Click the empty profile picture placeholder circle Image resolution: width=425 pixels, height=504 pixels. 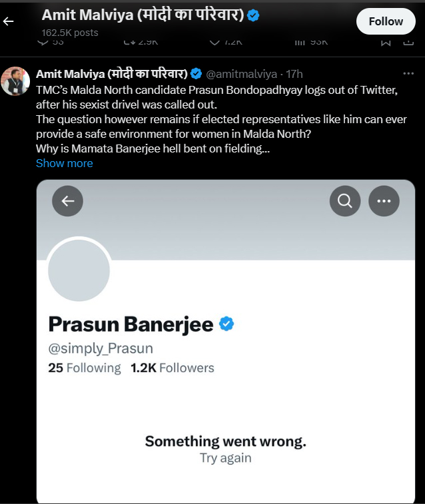(x=79, y=269)
